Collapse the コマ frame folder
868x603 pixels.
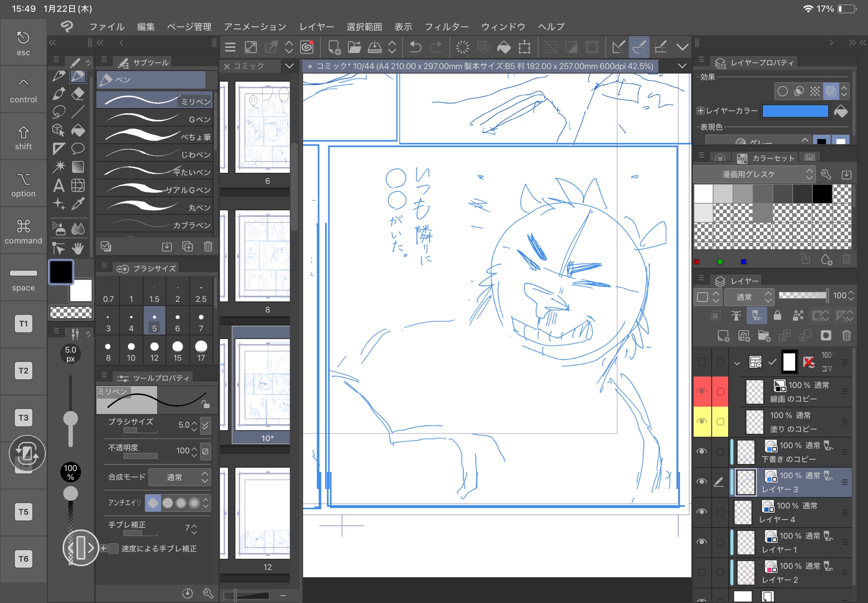pyautogui.click(x=737, y=363)
